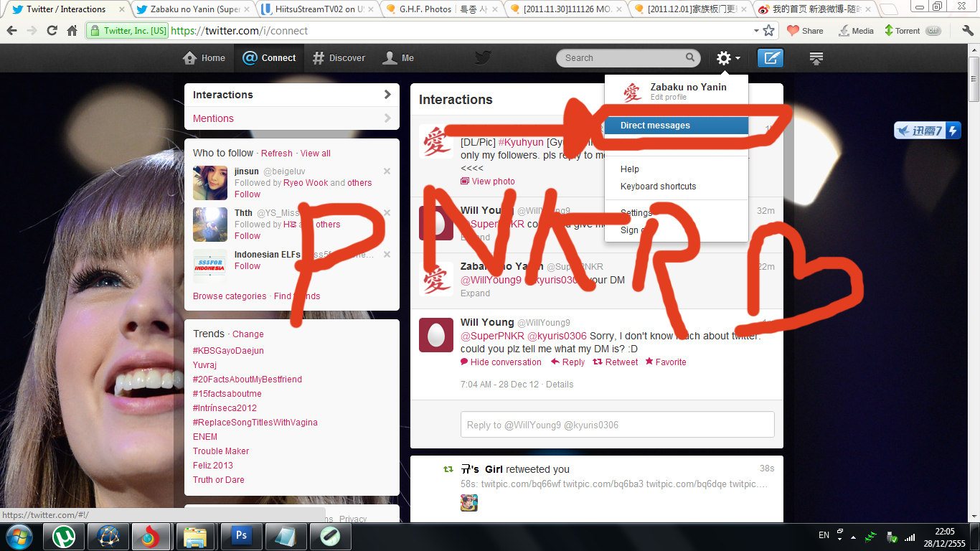Go to the Discover tab
The image size is (980, 551).
(x=339, y=58)
